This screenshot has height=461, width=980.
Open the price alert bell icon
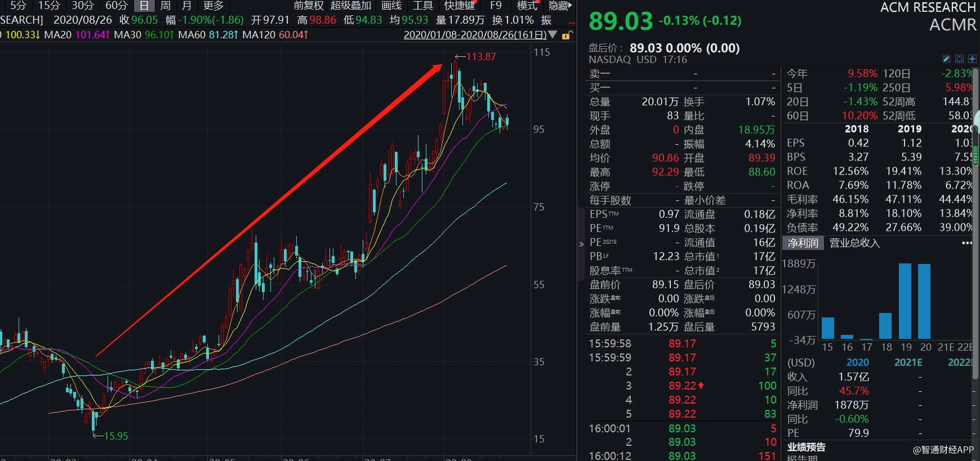[959, 59]
